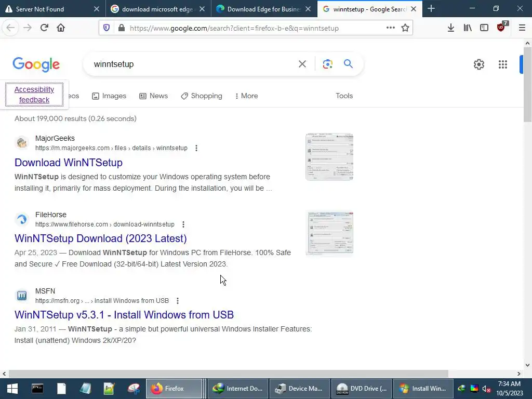Screen dimensions: 532x399
Task: Click the scroll down arrow
Action: click(527, 365)
